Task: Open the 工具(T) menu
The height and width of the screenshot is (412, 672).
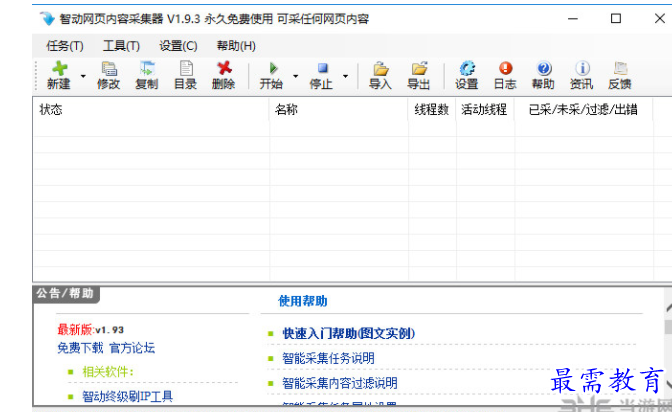Action: click(121, 45)
